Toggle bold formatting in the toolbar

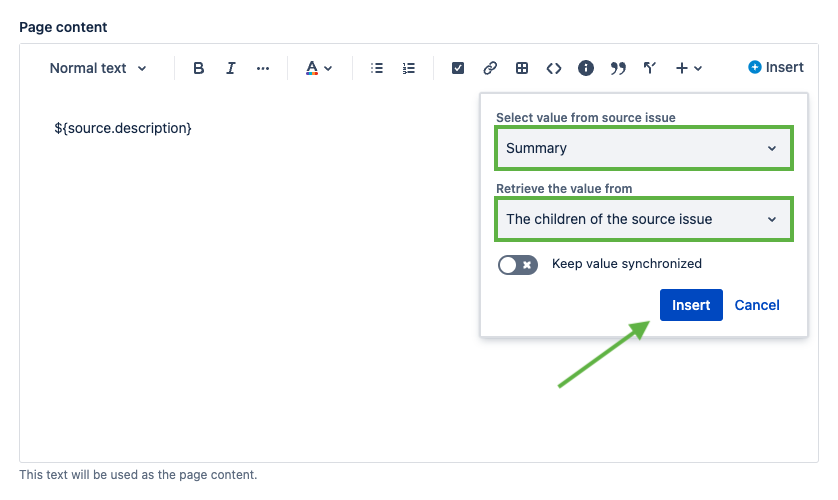[x=199, y=68]
